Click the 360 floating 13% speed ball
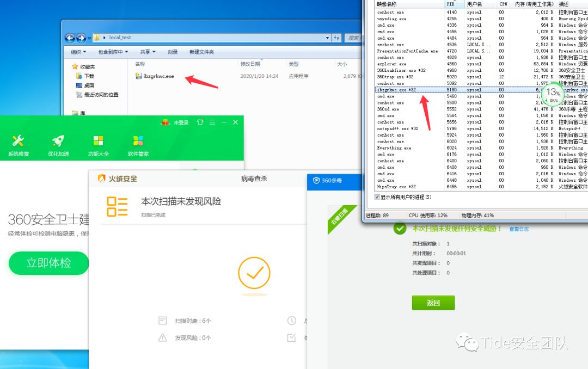588x369 pixels. 553,94
